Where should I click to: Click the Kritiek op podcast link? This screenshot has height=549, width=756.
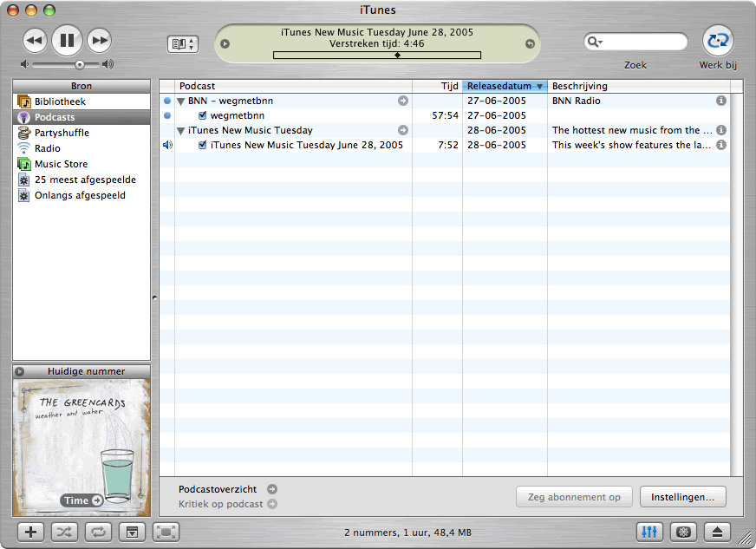(x=227, y=504)
